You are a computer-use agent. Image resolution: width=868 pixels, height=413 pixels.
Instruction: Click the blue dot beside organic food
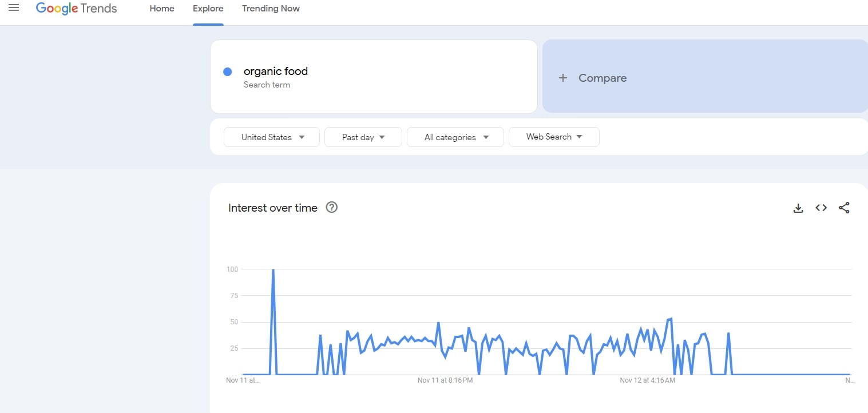[227, 72]
